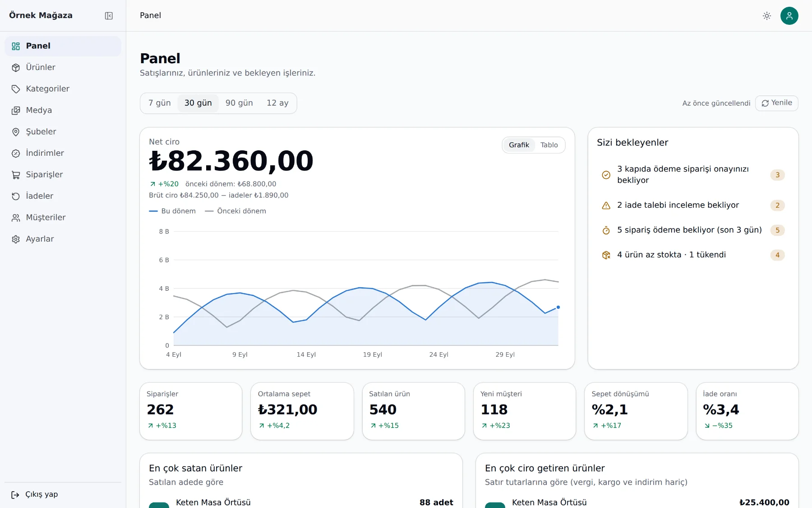
Task: Open the Kategoriler section
Action: tap(63, 89)
